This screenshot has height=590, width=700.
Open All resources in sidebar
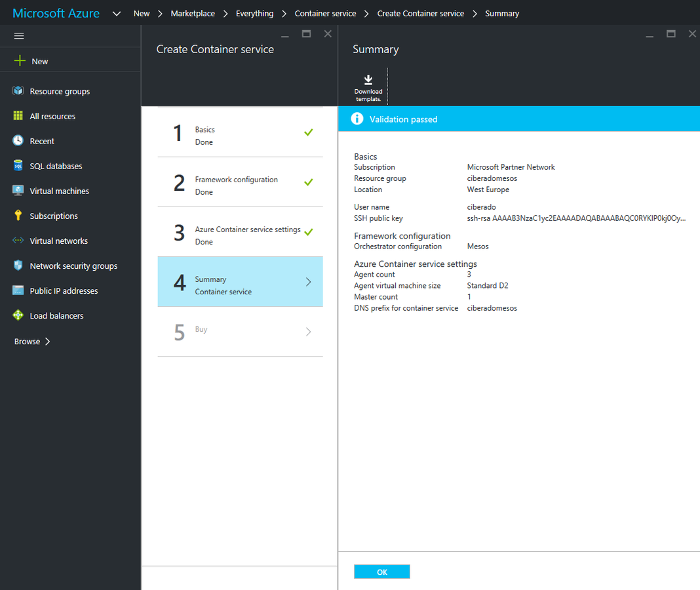52,116
